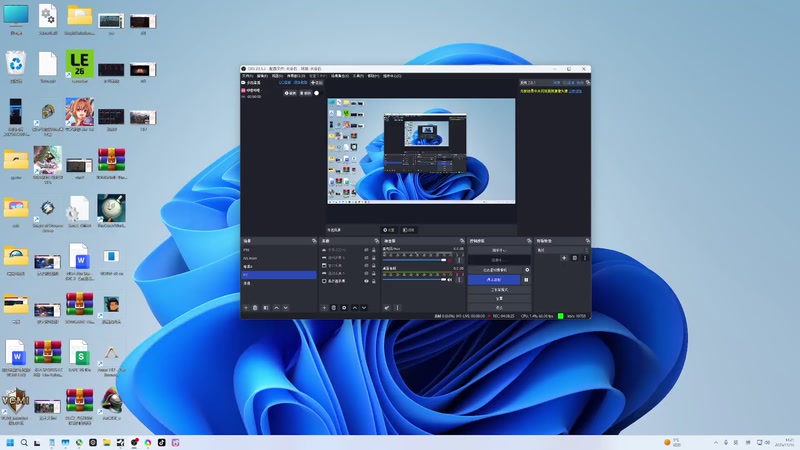Click the OBS preview canvas
Screen dimensions: 800x450
421,151
